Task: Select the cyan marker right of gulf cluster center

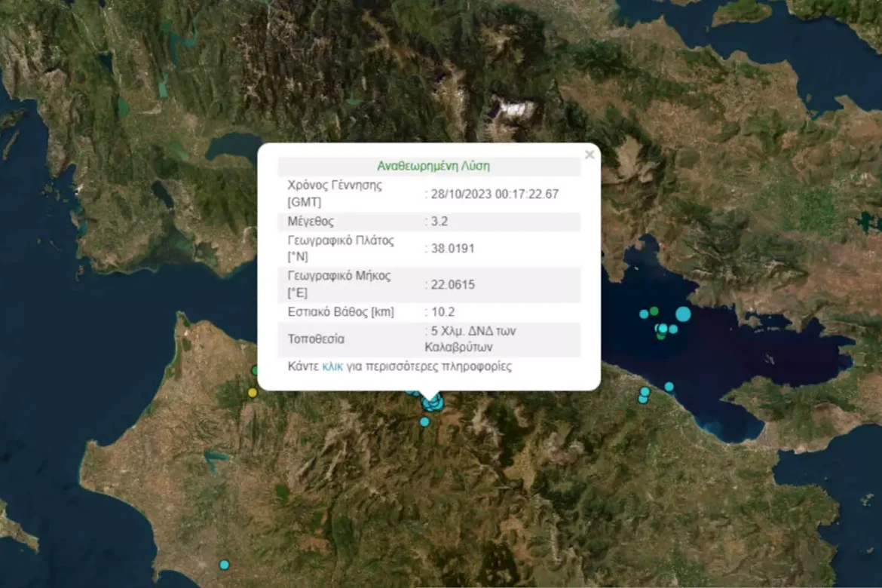Action: [x=673, y=329]
